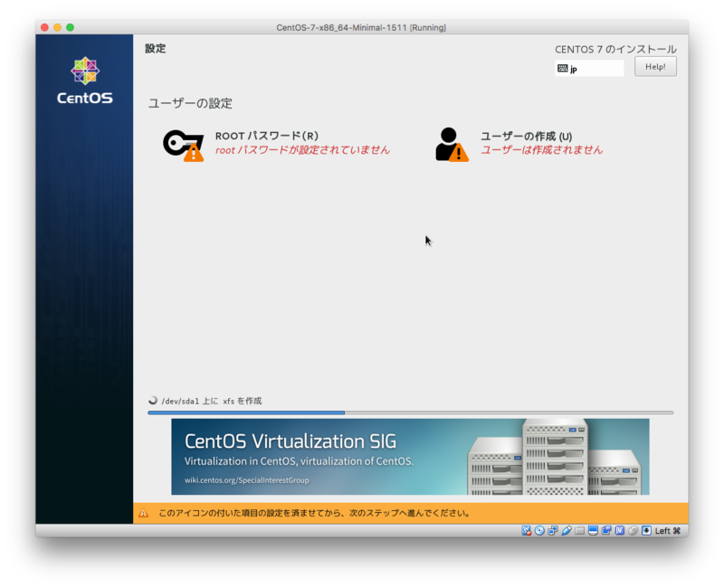Click the video capture status icon
Viewport: 724px width, 588px height.
[606, 531]
